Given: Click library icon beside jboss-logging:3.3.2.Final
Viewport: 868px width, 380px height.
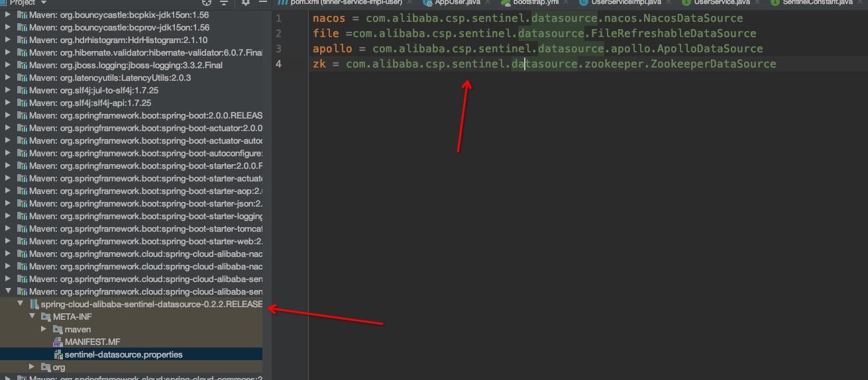Looking at the screenshot, I should (x=22, y=66).
